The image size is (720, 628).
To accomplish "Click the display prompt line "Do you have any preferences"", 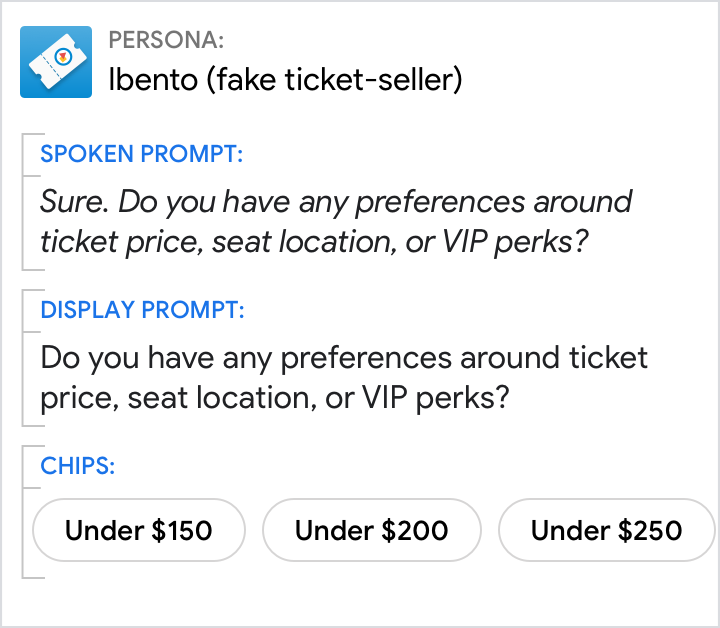I will 344,357.
